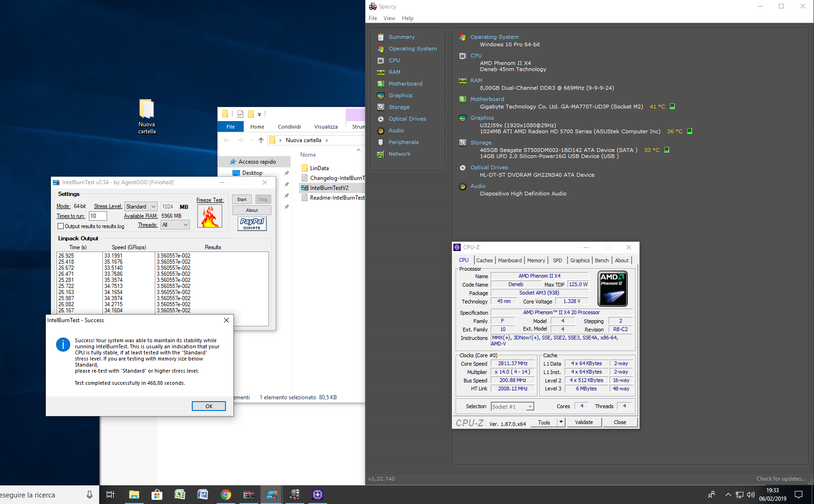Open the recent locations dropdown in Explorer
Image resolution: width=814 pixels, height=504 pixels.
[251, 140]
